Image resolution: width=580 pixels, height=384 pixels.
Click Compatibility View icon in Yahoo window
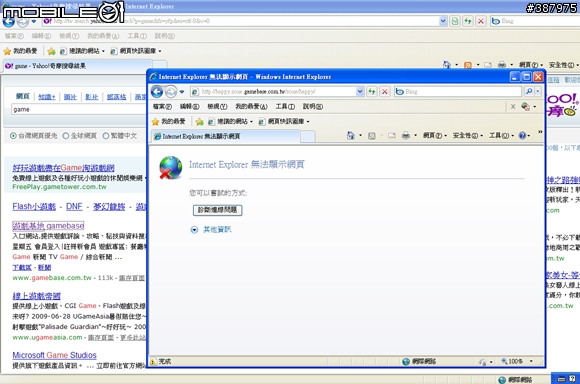tap(455, 21)
